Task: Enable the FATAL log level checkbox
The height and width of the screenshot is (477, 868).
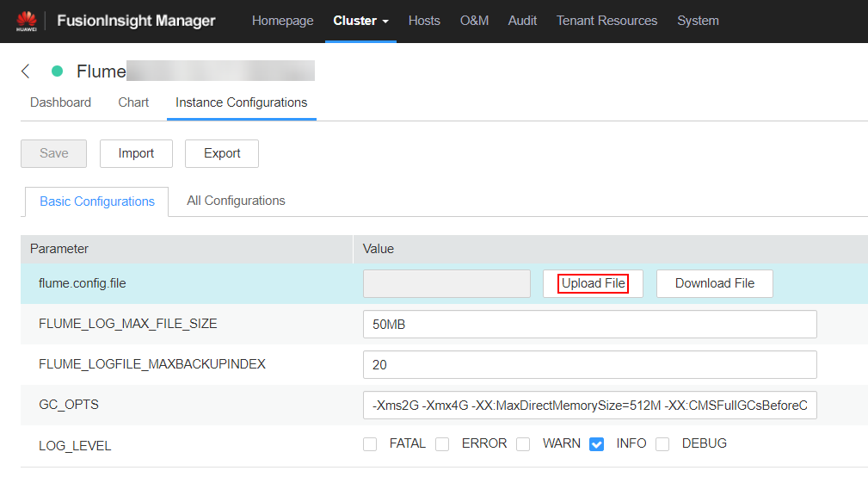Action: (x=370, y=444)
